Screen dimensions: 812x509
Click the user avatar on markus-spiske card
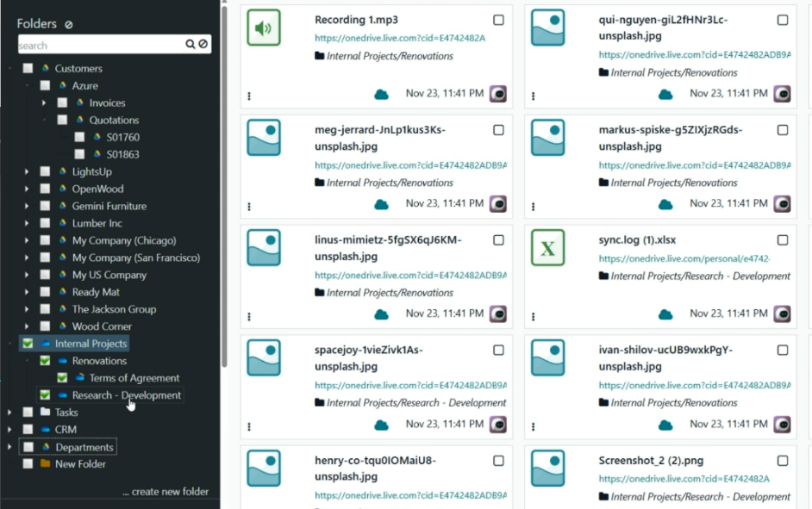pos(782,204)
